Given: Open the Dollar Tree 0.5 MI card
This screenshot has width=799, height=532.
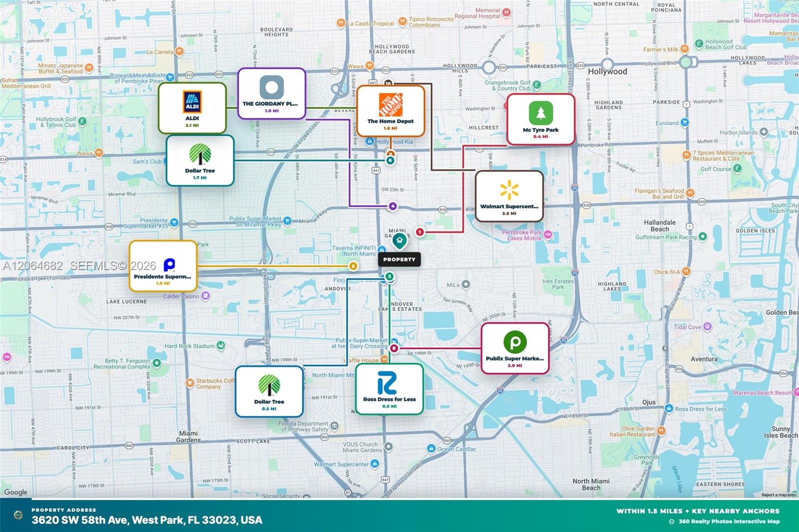Looking at the screenshot, I should coord(269,391).
